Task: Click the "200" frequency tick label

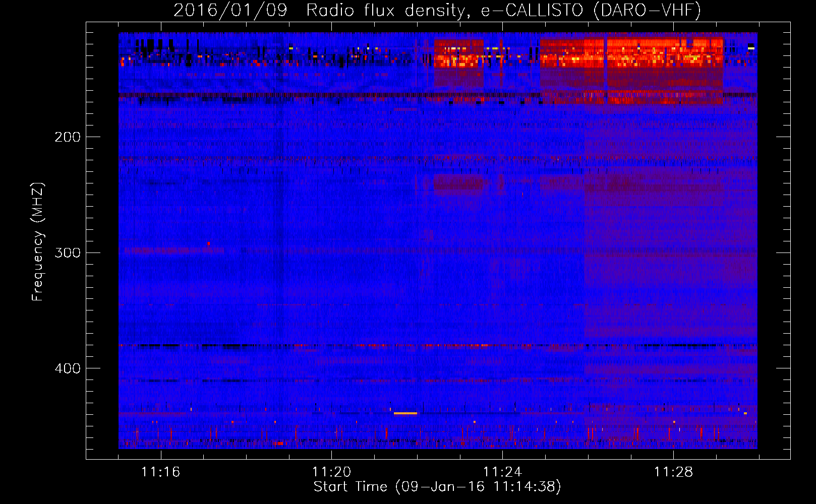Action: click(x=68, y=137)
